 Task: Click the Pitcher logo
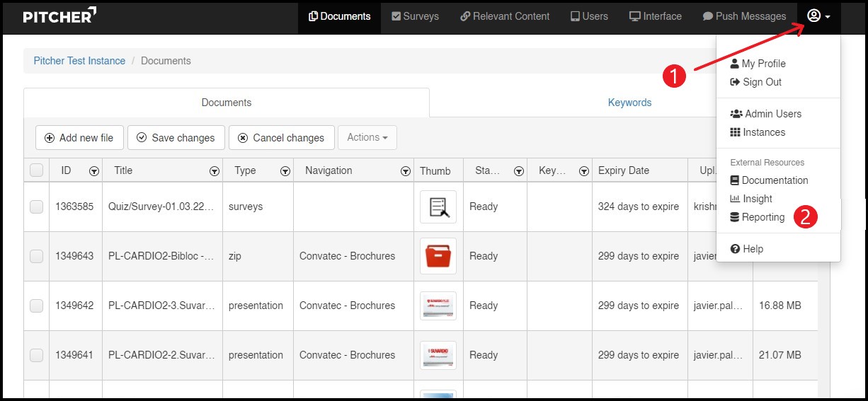(x=59, y=16)
